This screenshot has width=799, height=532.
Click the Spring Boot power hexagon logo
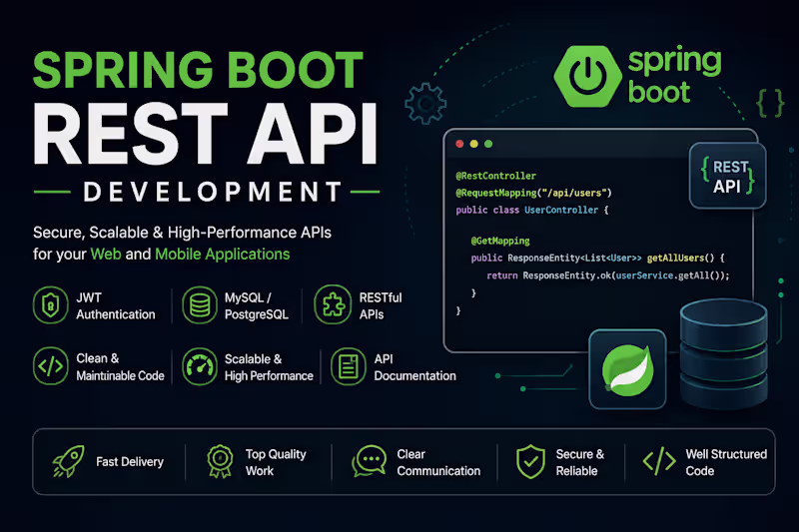coord(587,77)
